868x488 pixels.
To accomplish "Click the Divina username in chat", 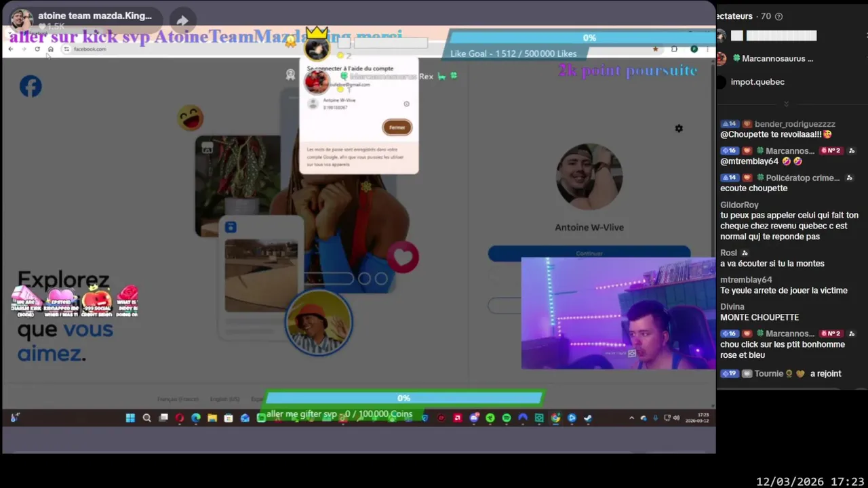I will pos(732,306).
